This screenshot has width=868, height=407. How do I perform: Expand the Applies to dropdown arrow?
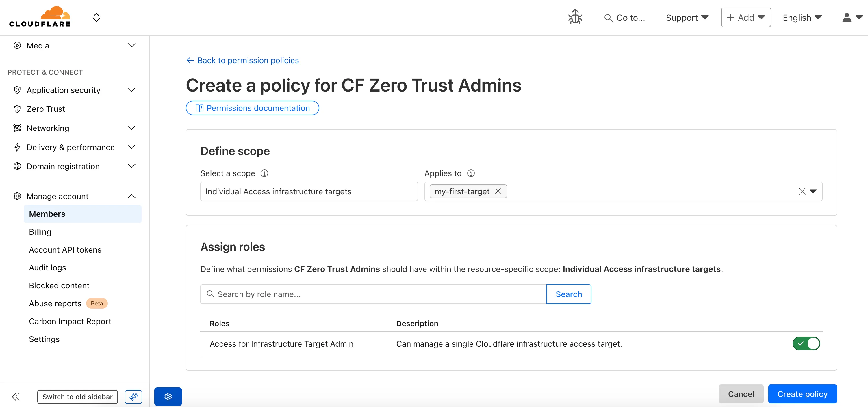tap(814, 191)
